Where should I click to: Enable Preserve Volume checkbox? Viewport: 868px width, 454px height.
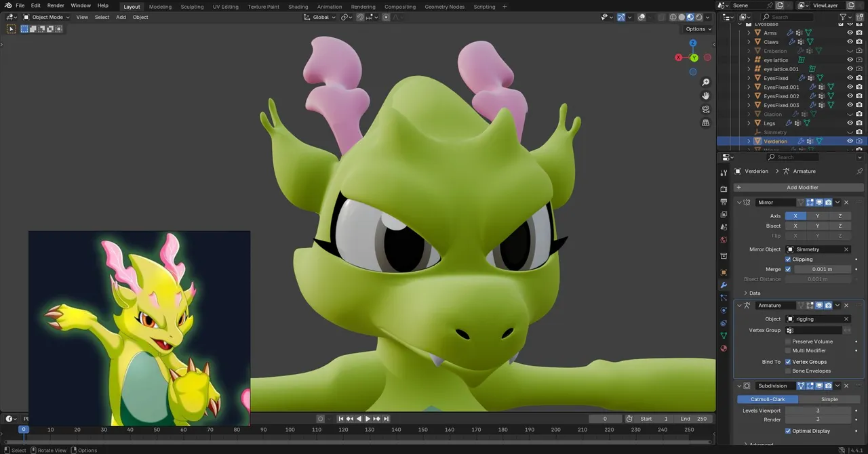[x=788, y=342]
